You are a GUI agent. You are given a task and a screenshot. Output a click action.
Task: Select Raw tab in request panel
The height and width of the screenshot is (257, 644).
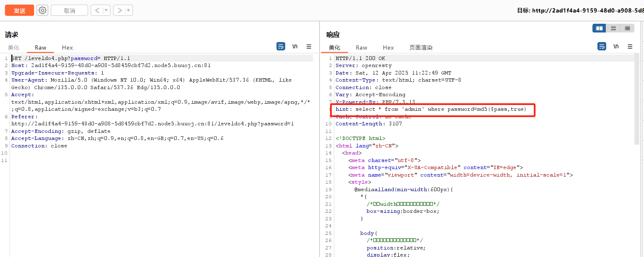coord(41,47)
